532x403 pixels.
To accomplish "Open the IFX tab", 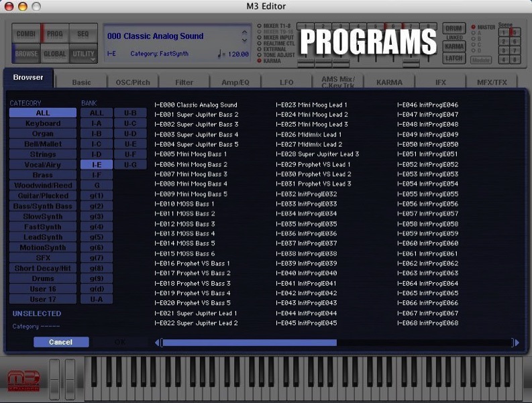I will click(x=441, y=82).
